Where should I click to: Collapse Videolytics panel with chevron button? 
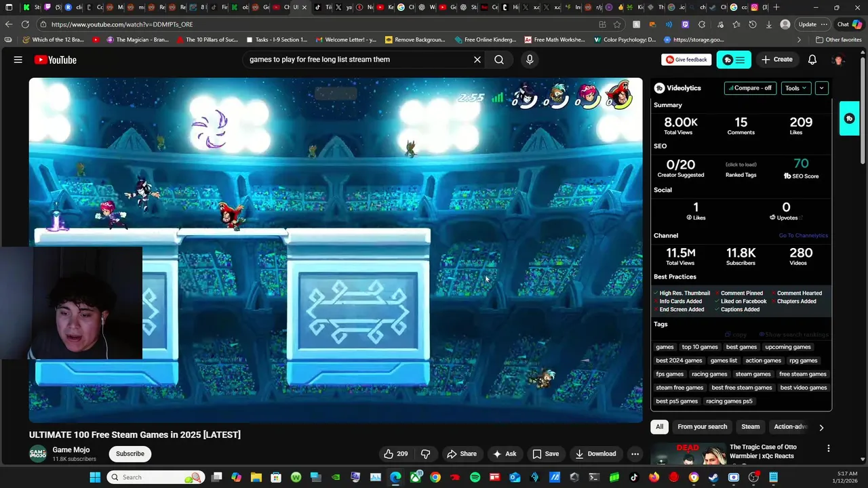[x=821, y=88]
